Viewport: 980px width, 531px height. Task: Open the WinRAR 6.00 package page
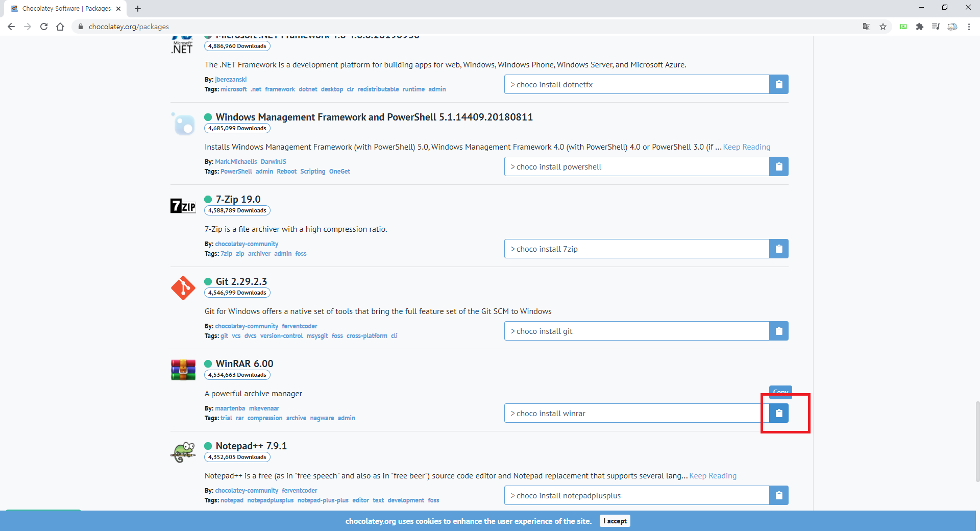point(244,364)
